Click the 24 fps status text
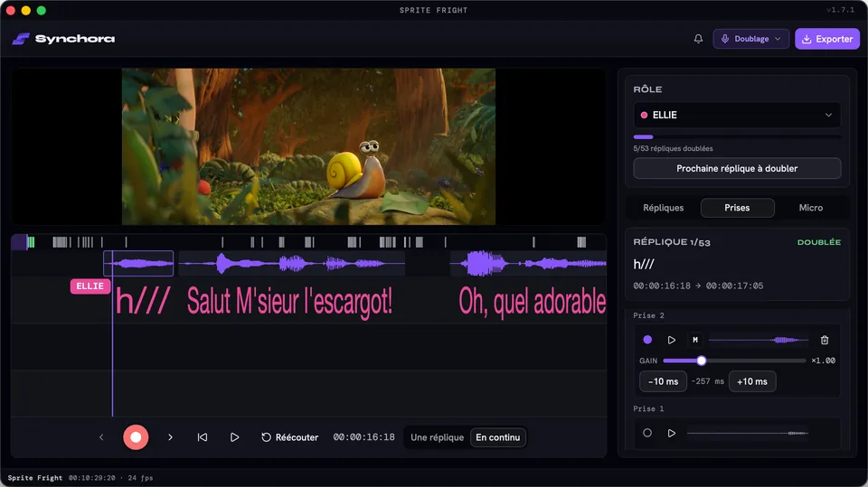 click(140, 478)
